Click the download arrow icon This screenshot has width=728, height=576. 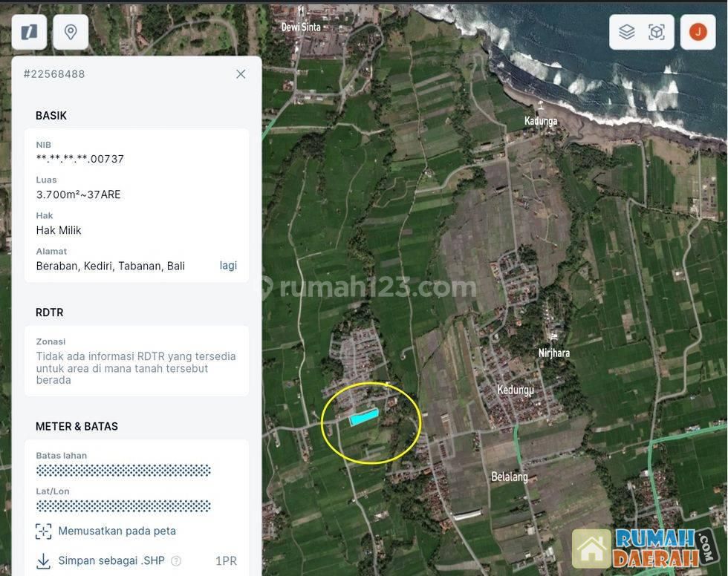(43, 560)
